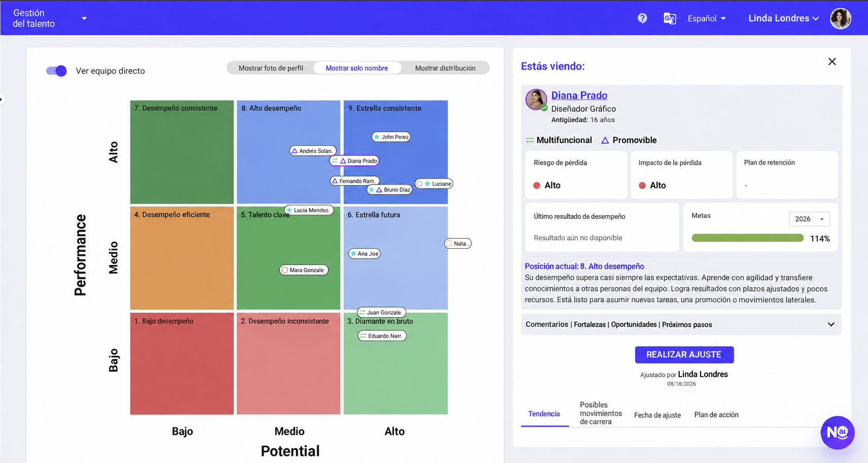Select Ana Joe chip on grid
The width and height of the screenshot is (868, 463).
click(364, 254)
